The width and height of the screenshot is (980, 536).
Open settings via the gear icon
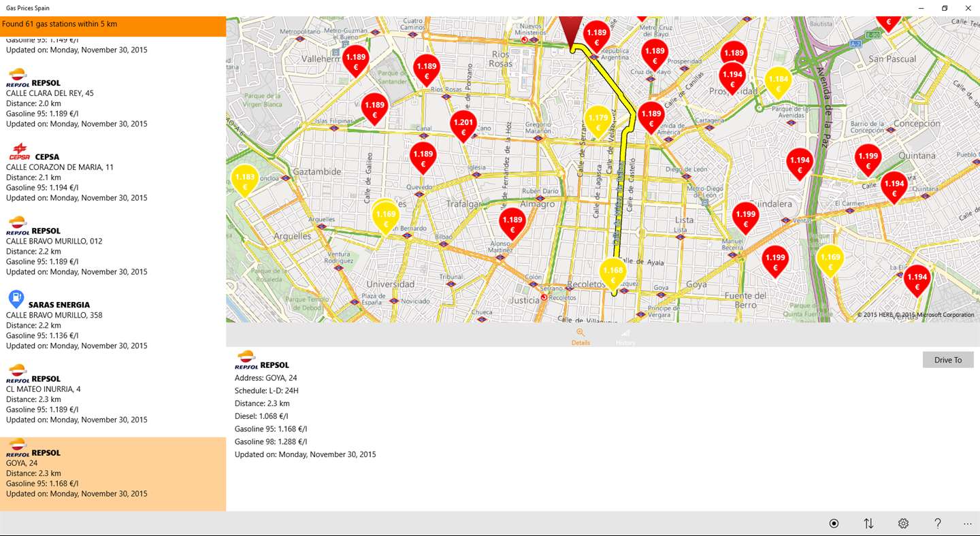pyautogui.click(x=903, y=523)
